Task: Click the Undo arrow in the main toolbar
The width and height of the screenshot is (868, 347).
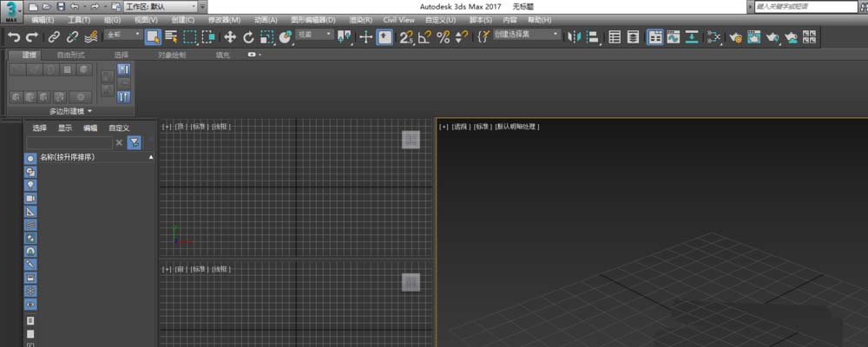Action: (13, 37)
